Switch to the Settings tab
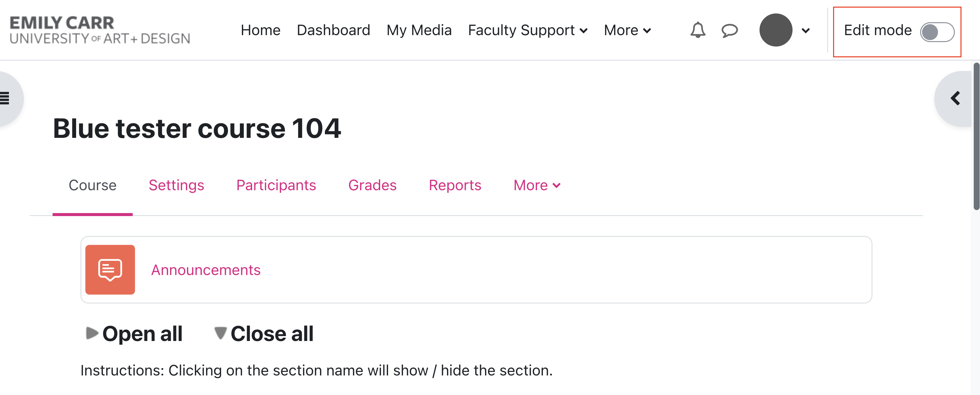Screen dimensions: 980x395 tap(176, 185)
